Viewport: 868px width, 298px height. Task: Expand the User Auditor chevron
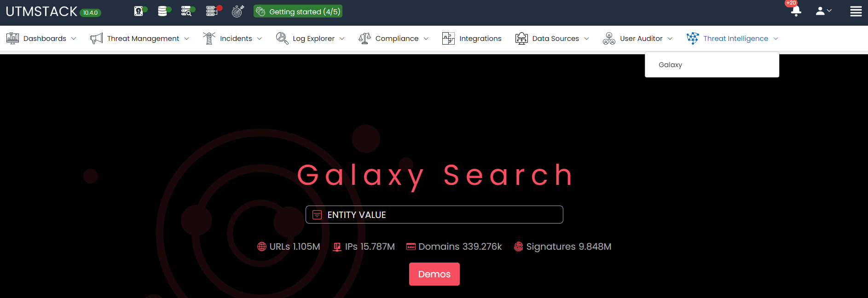(670, 39)
